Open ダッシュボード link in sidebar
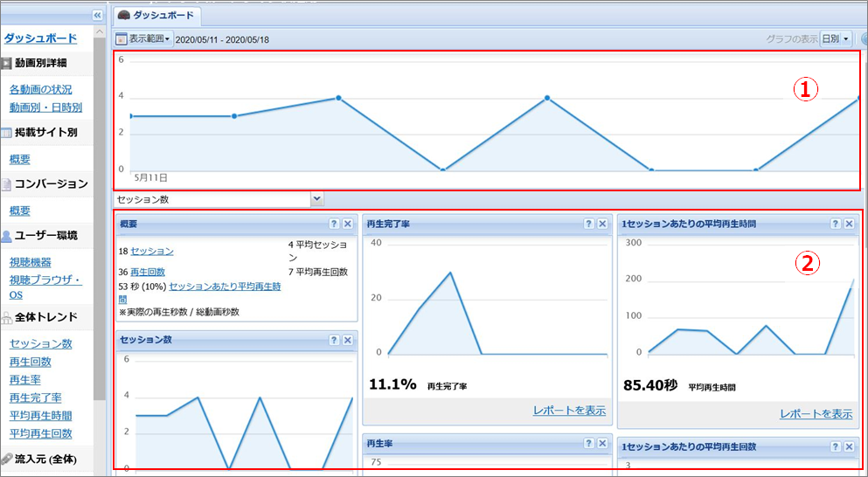This screenshot has height=477, width=868. [x=40, y=38]
